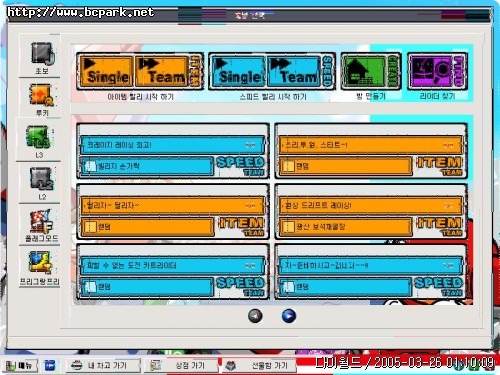Open 선물함 가기 gift box
The image size is (500, 375).
[259, 366]
